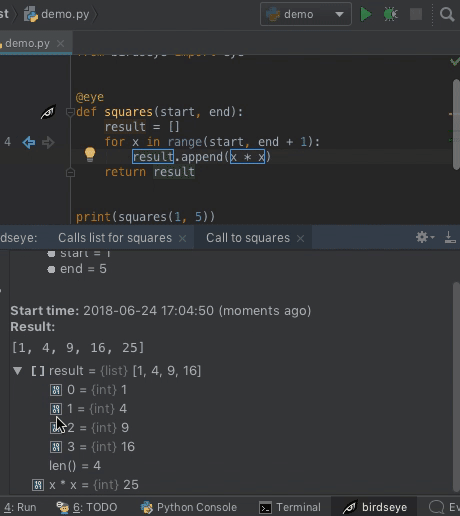The height and width of the screenshot is (516, 460).
Task: Open search everywhere magnifier icon
Action: [447, 15]
